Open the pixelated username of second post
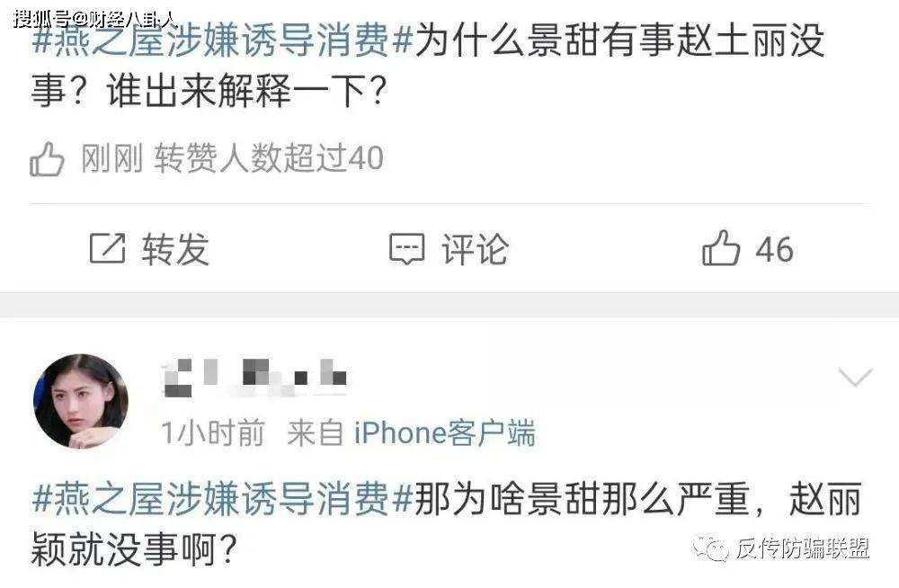The image size is (899, 588). (255, 378)
